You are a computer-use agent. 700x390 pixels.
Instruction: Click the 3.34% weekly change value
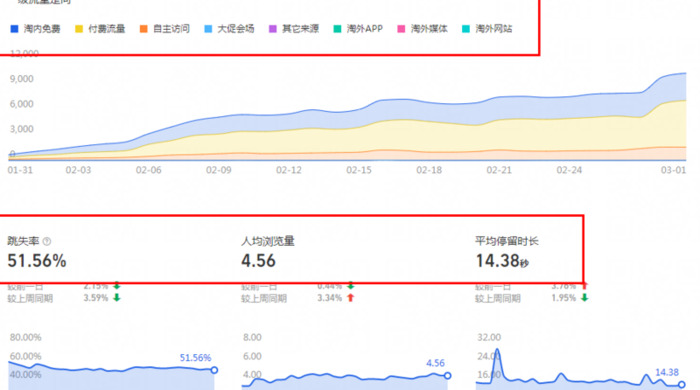[x=329, y=298]
